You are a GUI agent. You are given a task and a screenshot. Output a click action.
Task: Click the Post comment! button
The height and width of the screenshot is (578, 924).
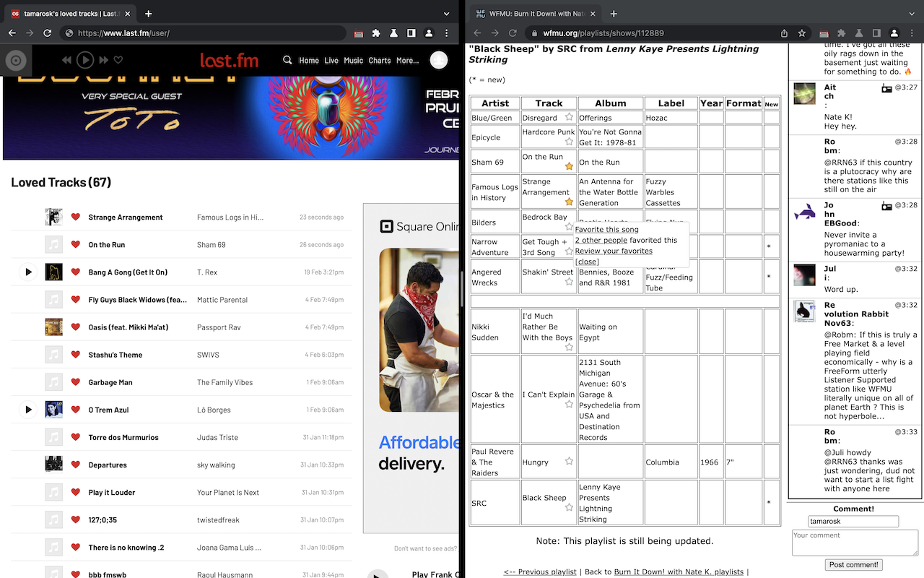[x=853, y=565]
